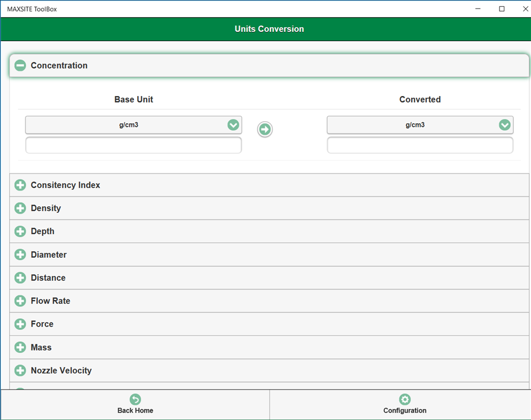Expand the Force conversion section
This screenshot has height=420, width=531.
(x=20, y=324)
